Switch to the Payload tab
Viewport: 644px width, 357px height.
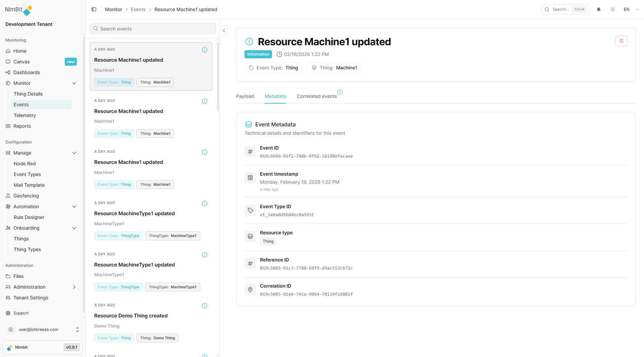tap(245, 96)
